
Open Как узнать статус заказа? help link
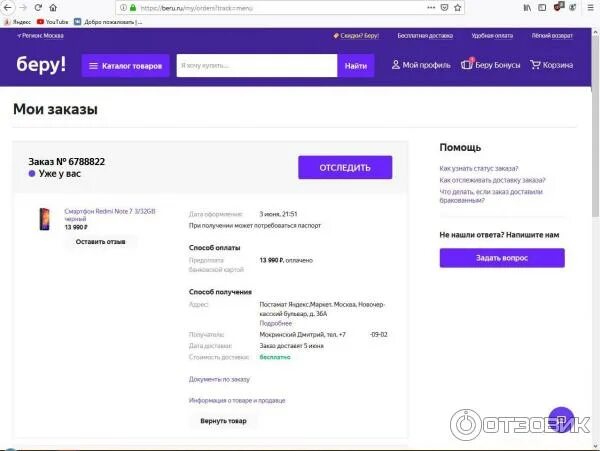(479, 168)
